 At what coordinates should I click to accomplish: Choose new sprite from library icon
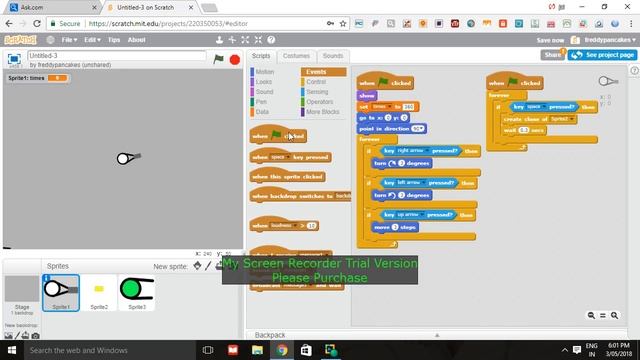197,266
